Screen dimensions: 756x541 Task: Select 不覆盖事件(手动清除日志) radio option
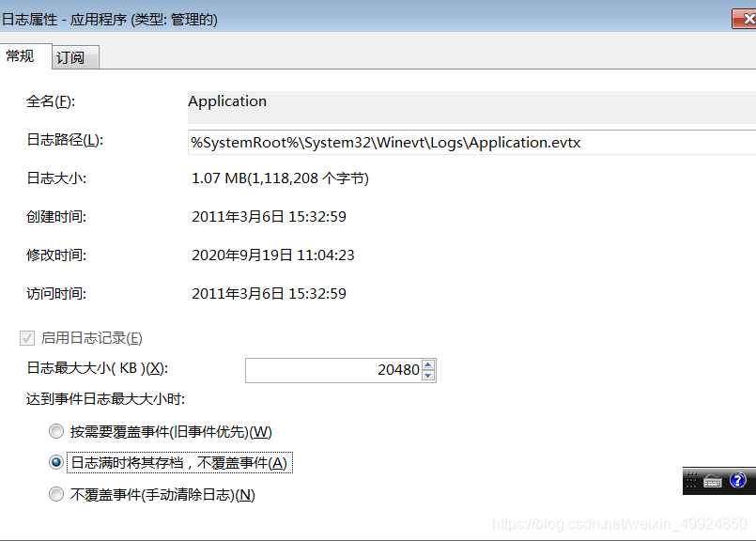55,495
